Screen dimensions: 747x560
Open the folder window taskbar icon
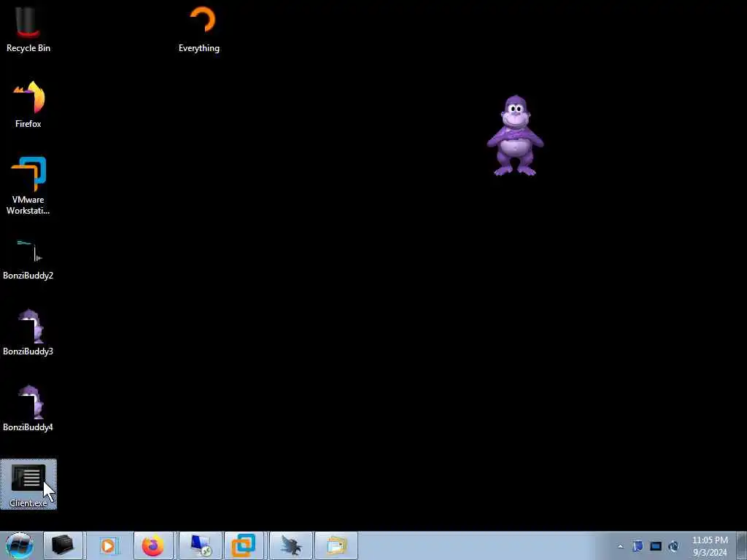pyautogui.click(x=336, y=545)
